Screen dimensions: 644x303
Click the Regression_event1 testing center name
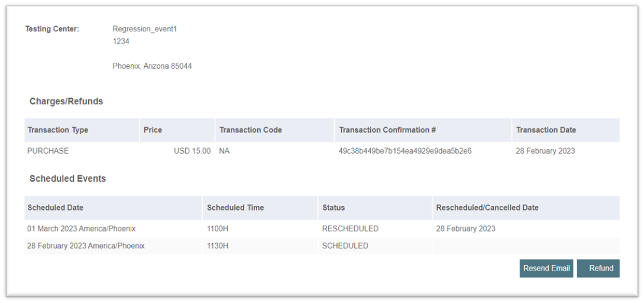[144, 29]
